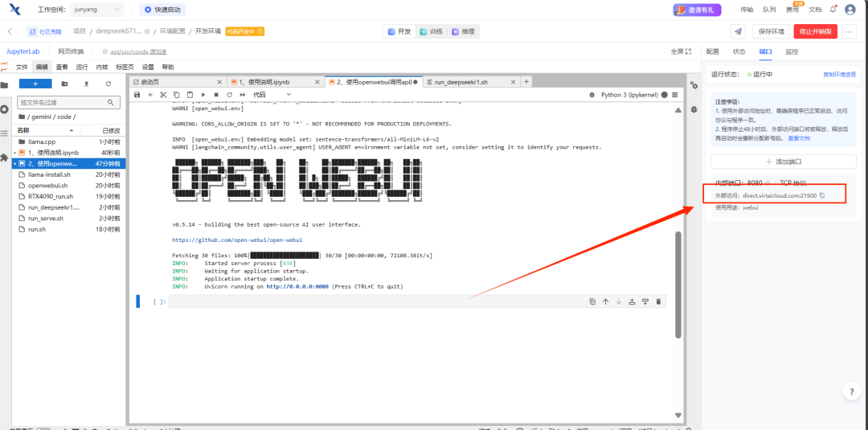The height and width of the screenshot is (430, 868).
Task: Run the current cell with the play icon
Action: [x=203, y=95]
